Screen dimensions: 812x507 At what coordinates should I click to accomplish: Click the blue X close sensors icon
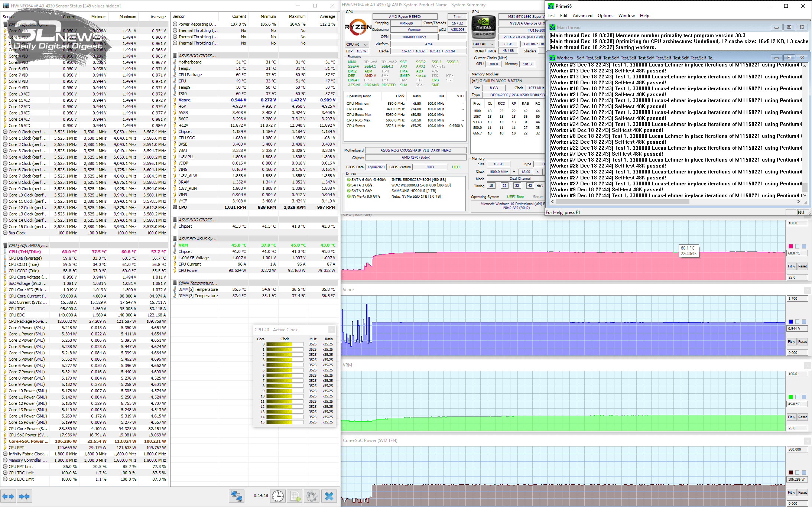coord(329,496)
